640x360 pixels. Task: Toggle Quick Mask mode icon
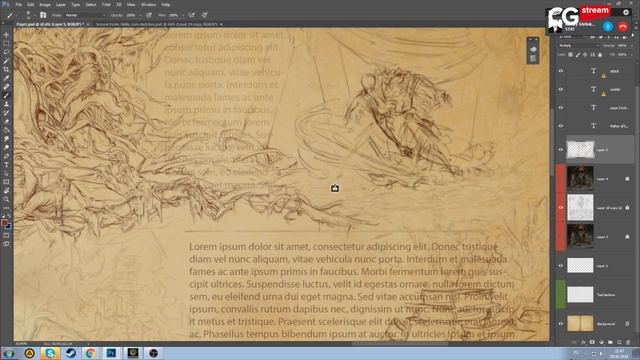[x=6, y=236]
